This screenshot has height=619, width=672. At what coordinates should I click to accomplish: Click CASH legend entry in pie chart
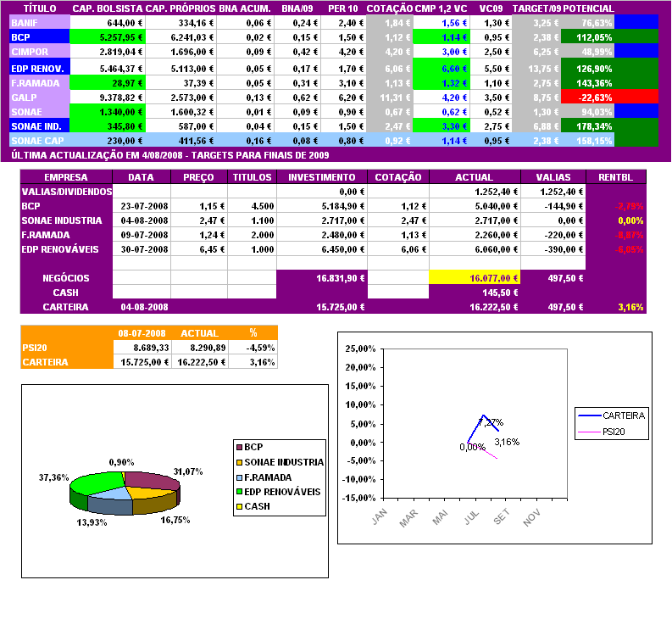[253, 506]
